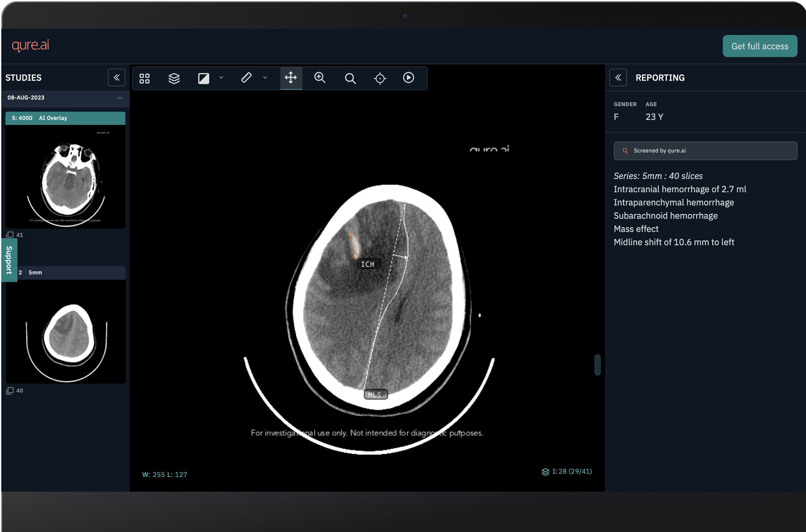806x532 pixels.
Task: Click 'Intraparenchymal hemorrhage' finding
Action: (x=674, y=202)
